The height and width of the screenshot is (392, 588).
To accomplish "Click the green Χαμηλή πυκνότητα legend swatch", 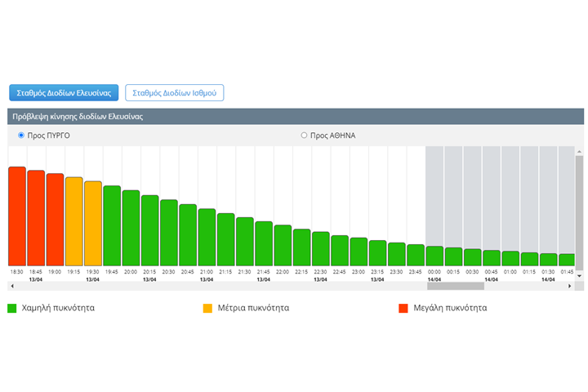I will pos(12,309).
